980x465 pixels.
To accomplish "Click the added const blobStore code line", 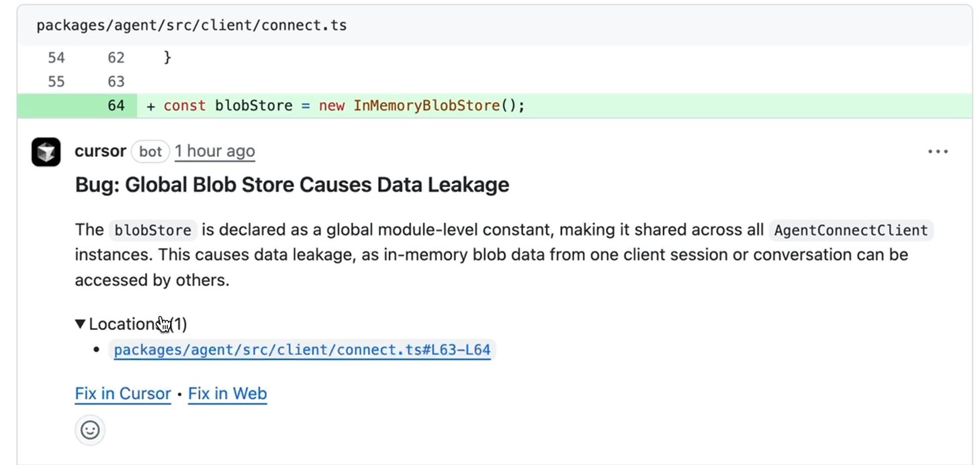I will [x=336, y=105].
